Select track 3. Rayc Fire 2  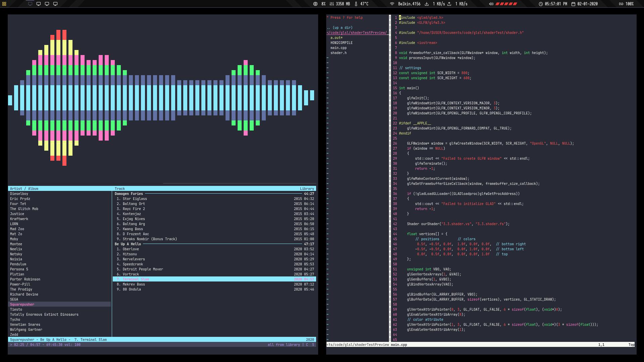pyautogui.click(x=214, y=209)
